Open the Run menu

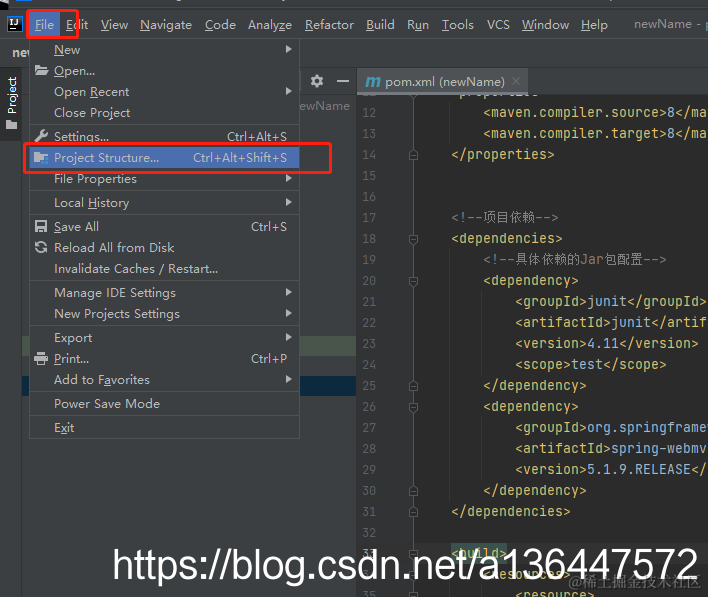(x=418, y=24)
